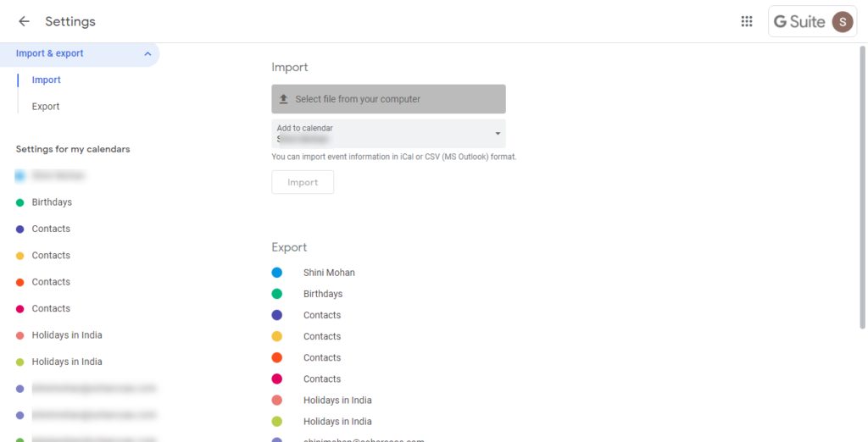The width and height of the screenshot is (868, 442).
Task: Click the back arrow beside Settings
Action: tap(24, 21)
